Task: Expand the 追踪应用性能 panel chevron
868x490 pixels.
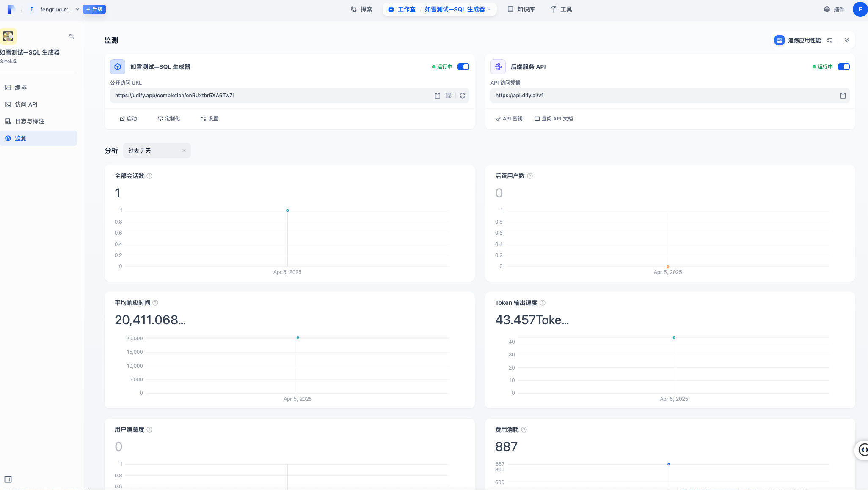Action: [847, 40]
